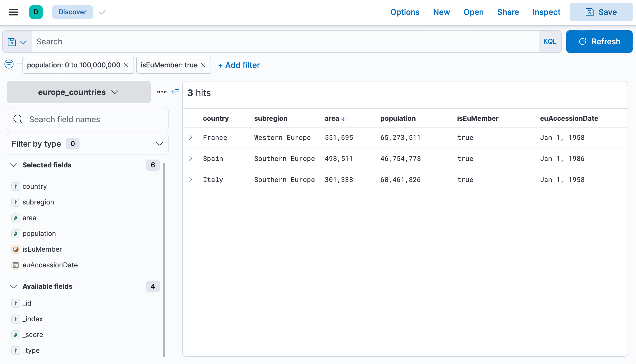Open the saved query disk menu
Image resolution: width=636 pixels, height=364 pixels.
[x=17, y=42]
